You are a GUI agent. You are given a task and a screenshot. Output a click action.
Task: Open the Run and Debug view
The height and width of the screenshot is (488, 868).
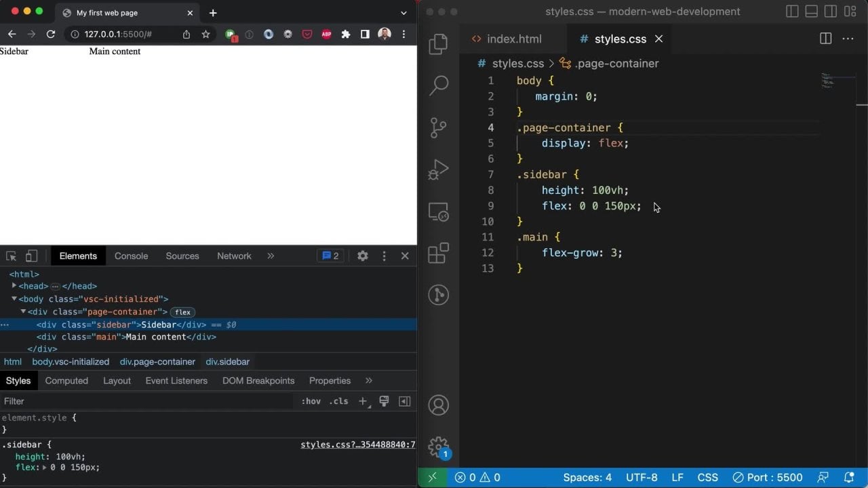439,169
